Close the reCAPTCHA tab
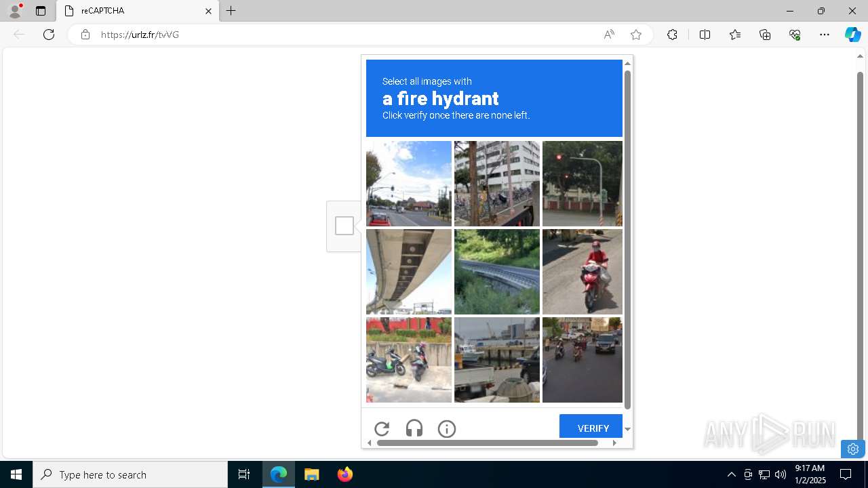The height and width of the screenshot is (488, 868). coord(208,11)
